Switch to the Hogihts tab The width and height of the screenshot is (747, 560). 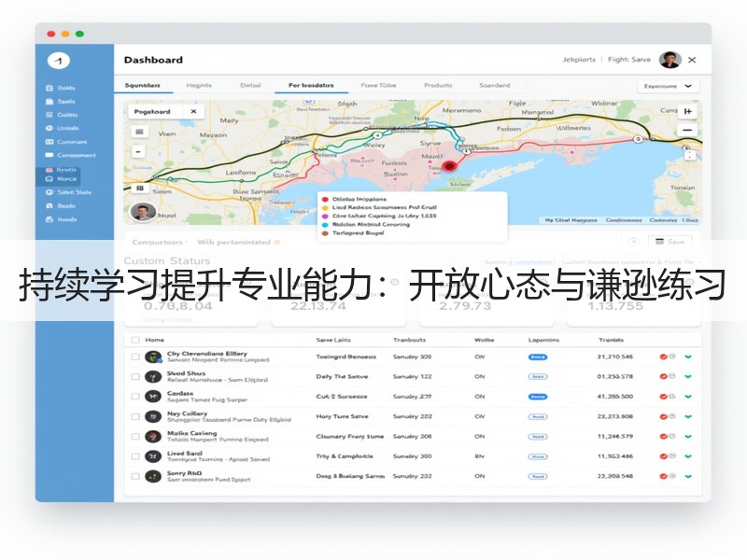[199, 85]
